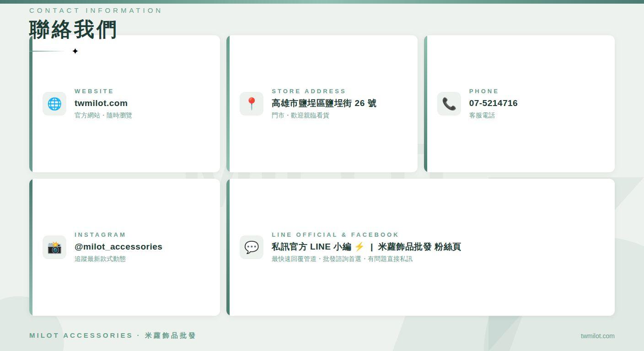Click footer MILOT ACCESSORIES · 米蘿飾品批發 text
644x351 pixels.
(113, 335)
